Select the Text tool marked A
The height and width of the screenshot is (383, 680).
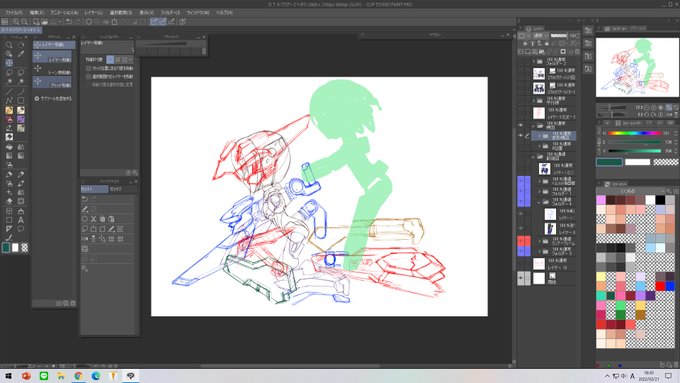tap(20, 220)
